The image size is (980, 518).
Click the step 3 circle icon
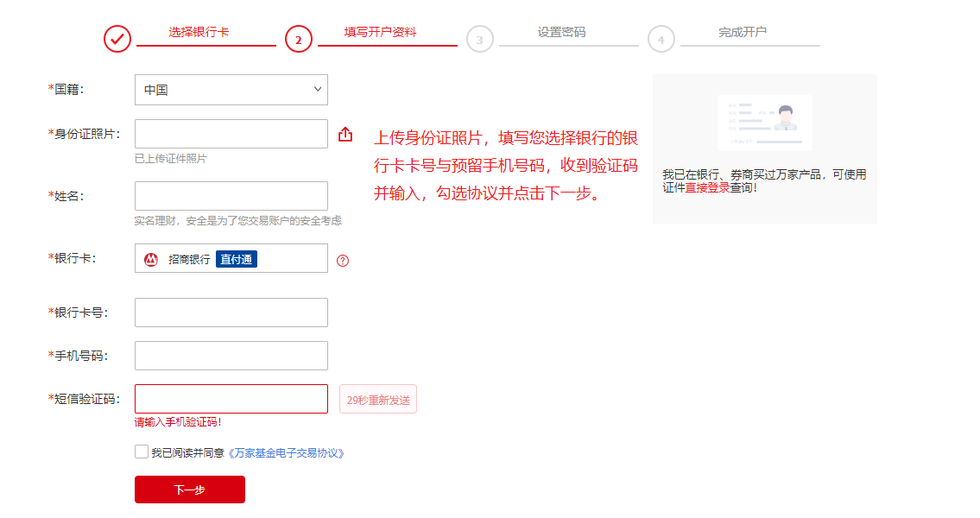coord(479,39)
